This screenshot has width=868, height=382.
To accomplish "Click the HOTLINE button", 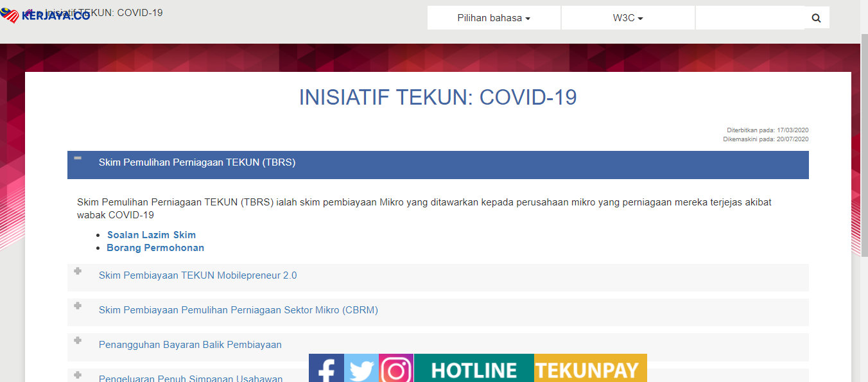I will pos(474,368).
